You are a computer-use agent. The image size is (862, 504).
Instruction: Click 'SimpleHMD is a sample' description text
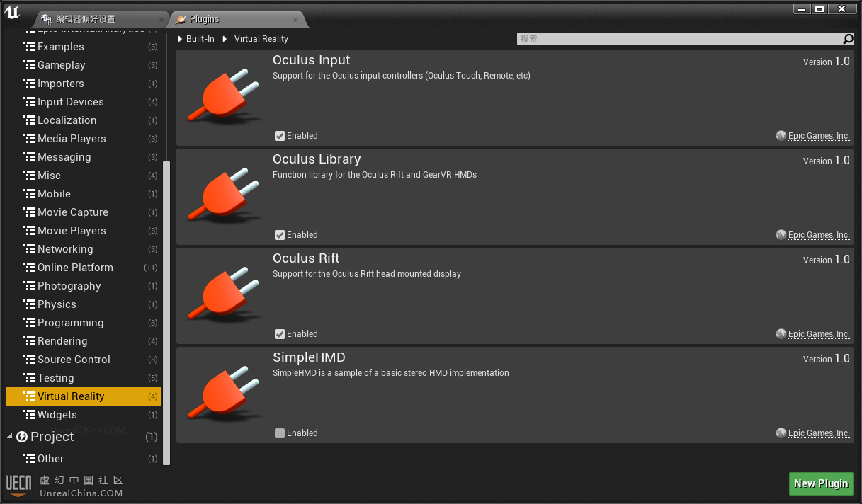click(391, 373)
